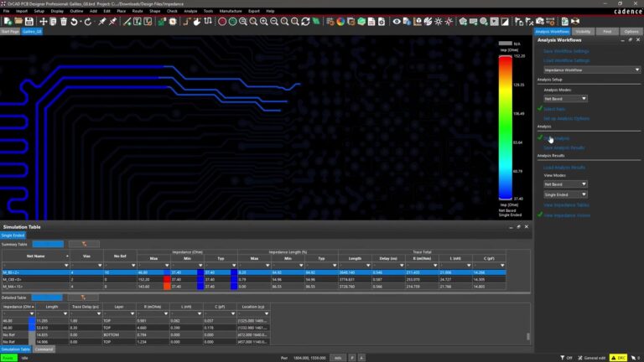Image resolution: width=644 pixels, height=362 pixels.
Task: Click Save Workflow Settings link
Action: [566, 51]
